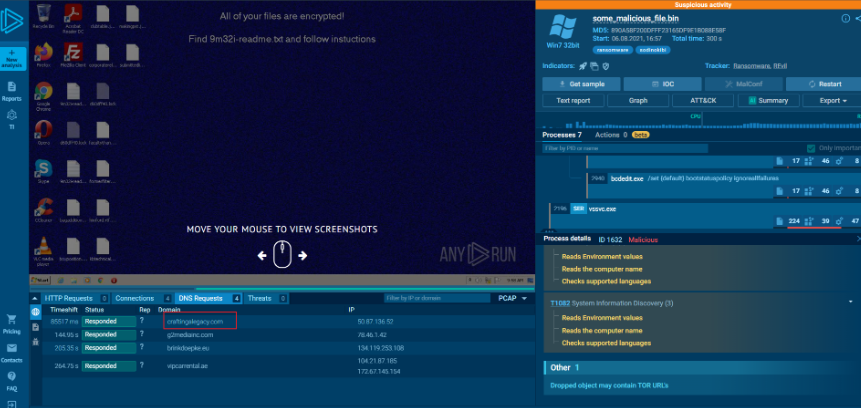This screenshot has width=861, height=408.
Task: Select the Processes 7 tab
Action: [x=562, y=135]
